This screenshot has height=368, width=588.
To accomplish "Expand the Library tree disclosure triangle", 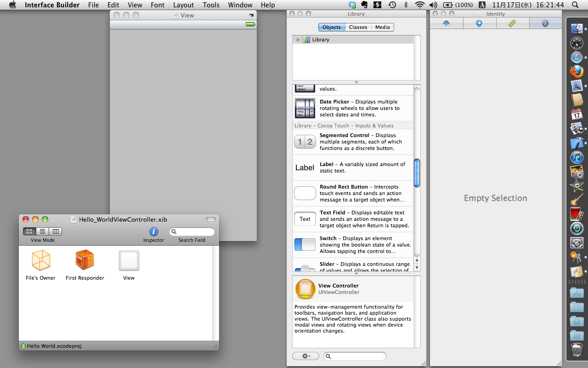I will 298,40.
